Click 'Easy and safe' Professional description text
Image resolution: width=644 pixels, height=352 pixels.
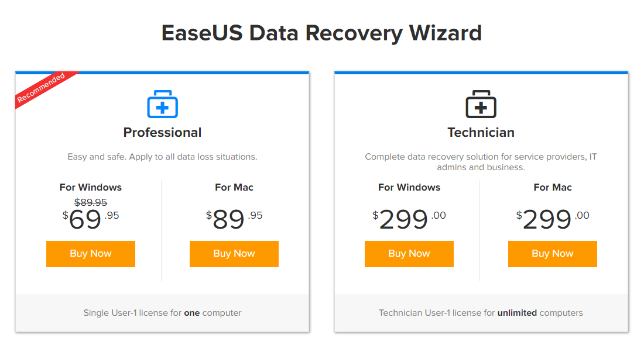click(162, 157)
